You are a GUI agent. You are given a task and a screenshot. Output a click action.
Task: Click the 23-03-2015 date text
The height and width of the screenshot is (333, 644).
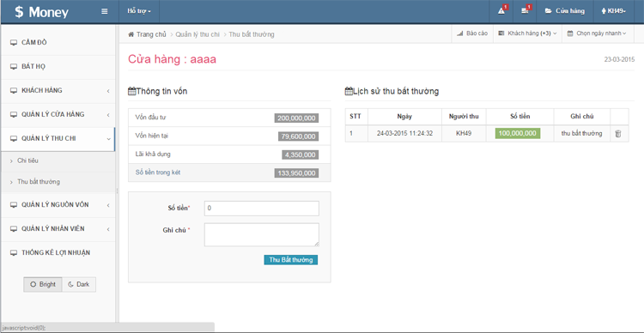(x=619, y=59)
